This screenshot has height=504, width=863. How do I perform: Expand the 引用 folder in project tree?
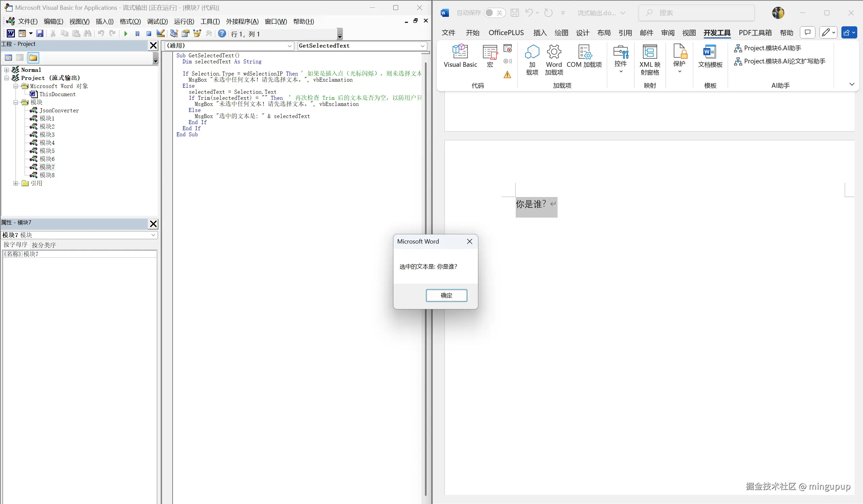(x=16, y=184)
